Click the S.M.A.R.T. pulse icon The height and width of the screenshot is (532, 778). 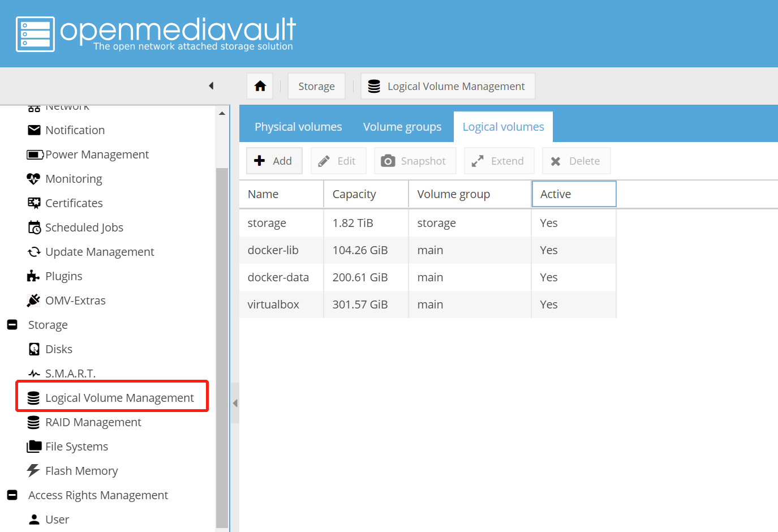34,374
